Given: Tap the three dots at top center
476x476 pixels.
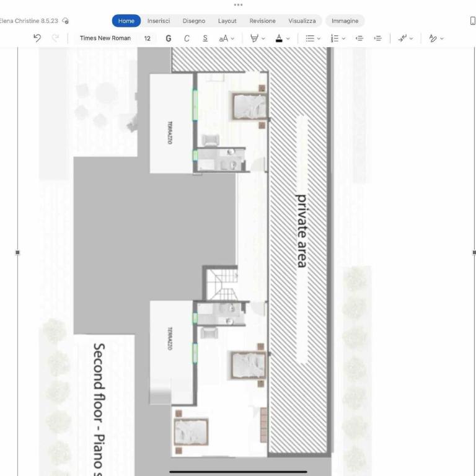Looking at the screenshot, I should (x=238, y=5).
